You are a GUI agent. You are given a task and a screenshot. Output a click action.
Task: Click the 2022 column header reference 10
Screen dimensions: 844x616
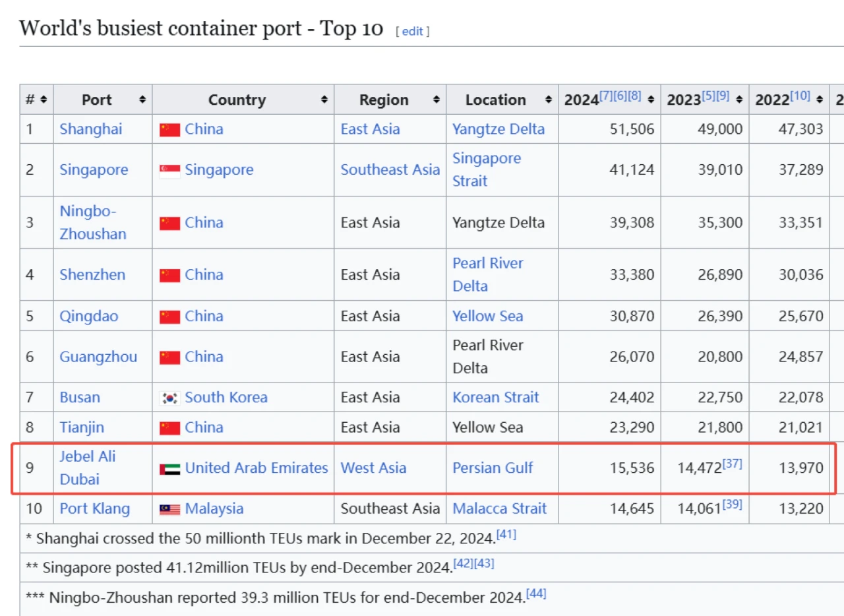(x=800, y=96)
